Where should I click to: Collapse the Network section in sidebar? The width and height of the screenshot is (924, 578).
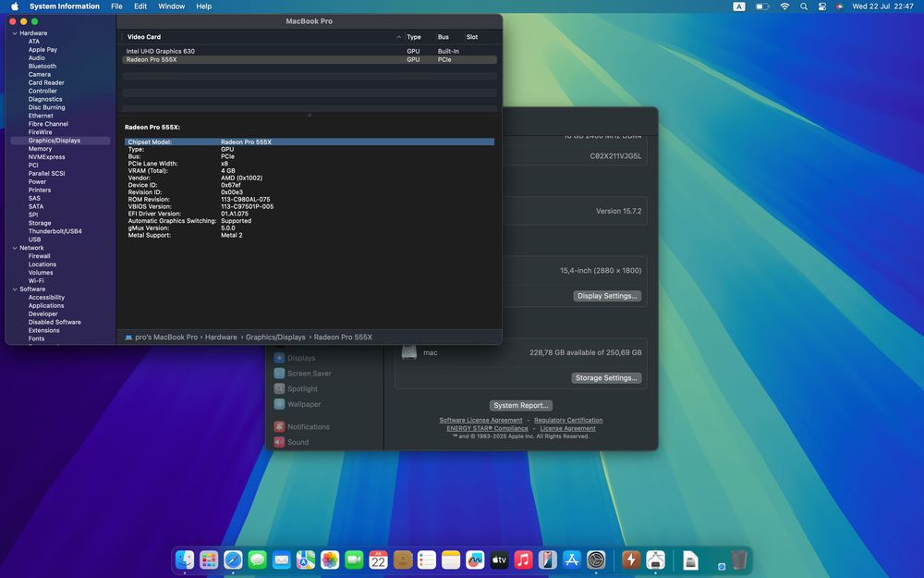(x=15, y=248)
